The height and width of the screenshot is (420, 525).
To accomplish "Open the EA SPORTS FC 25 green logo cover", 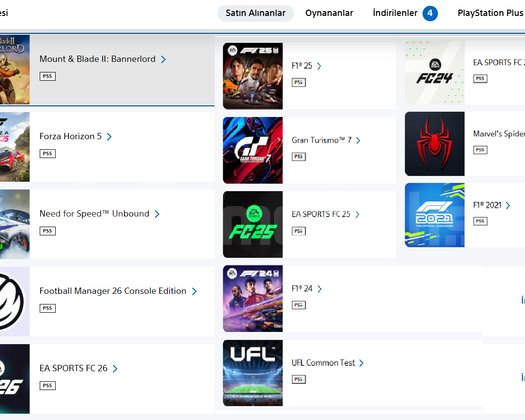I will coord(253,224).
